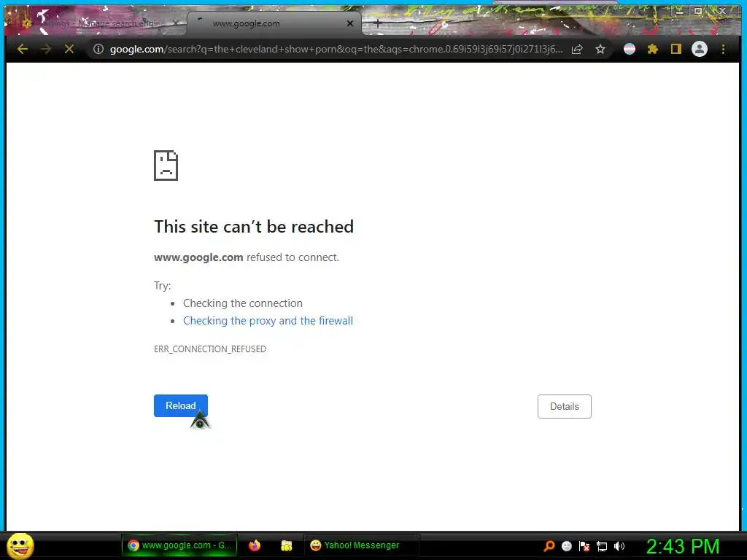Screen dimensions: 747x560
Task: Open the network tray icon
Action: [602, 547]
